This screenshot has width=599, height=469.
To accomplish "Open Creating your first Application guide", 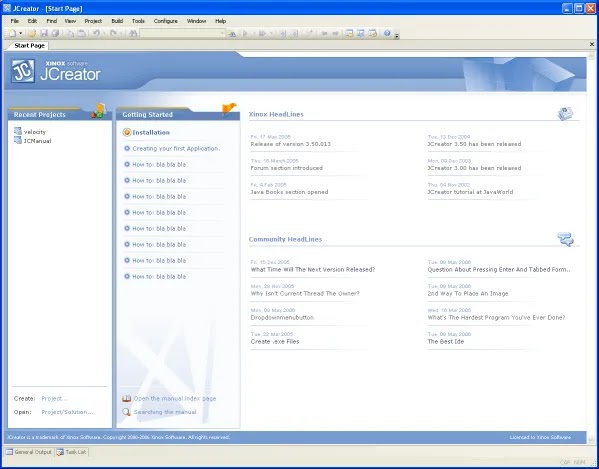I will 176,149.
